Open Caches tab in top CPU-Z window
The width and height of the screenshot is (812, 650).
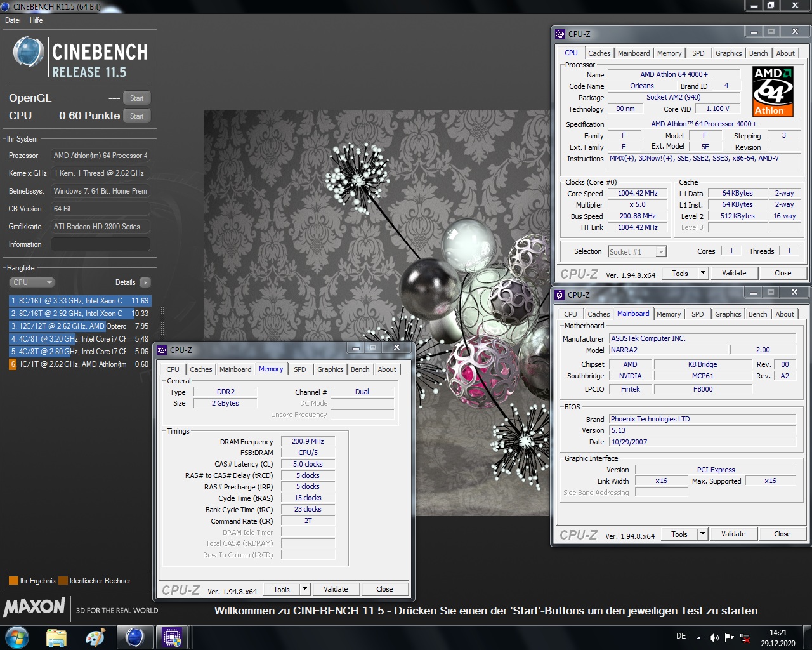pos(599,53)
